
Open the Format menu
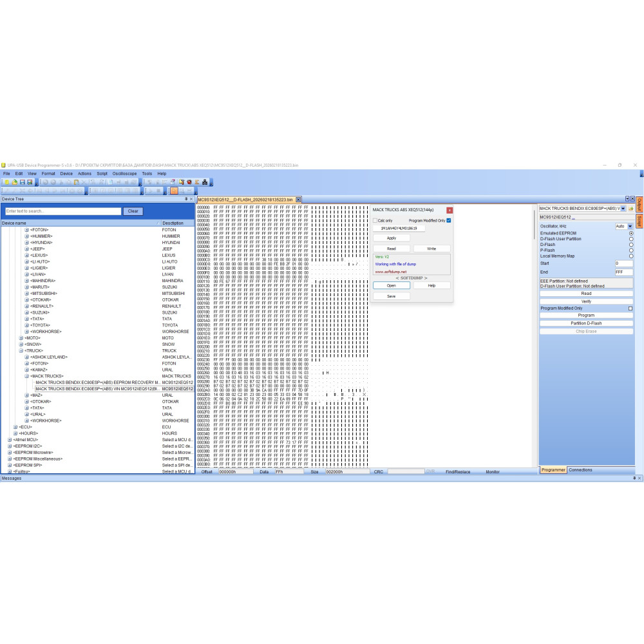[x=48, y=174]
